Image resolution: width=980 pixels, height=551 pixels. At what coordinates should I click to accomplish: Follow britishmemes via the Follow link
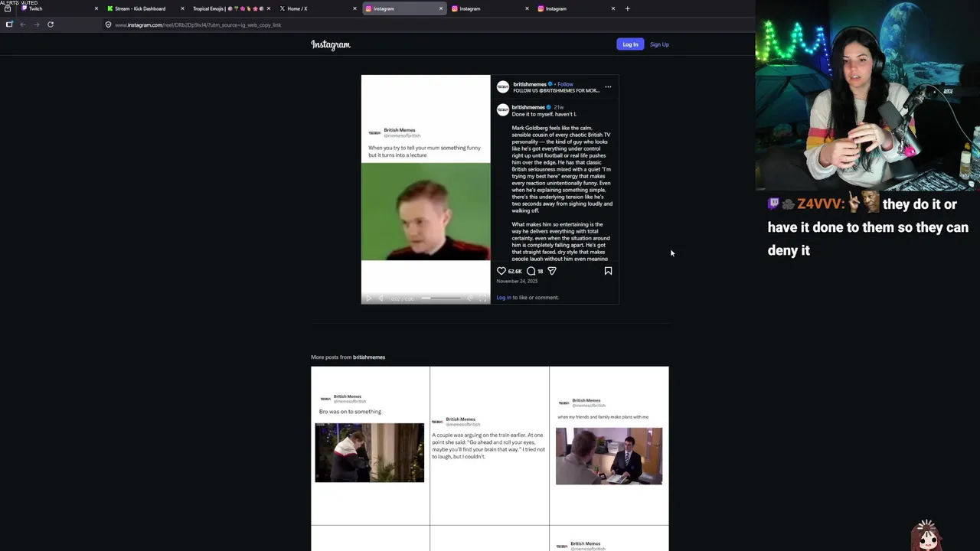pyautogui.click(x=565, y=84)
